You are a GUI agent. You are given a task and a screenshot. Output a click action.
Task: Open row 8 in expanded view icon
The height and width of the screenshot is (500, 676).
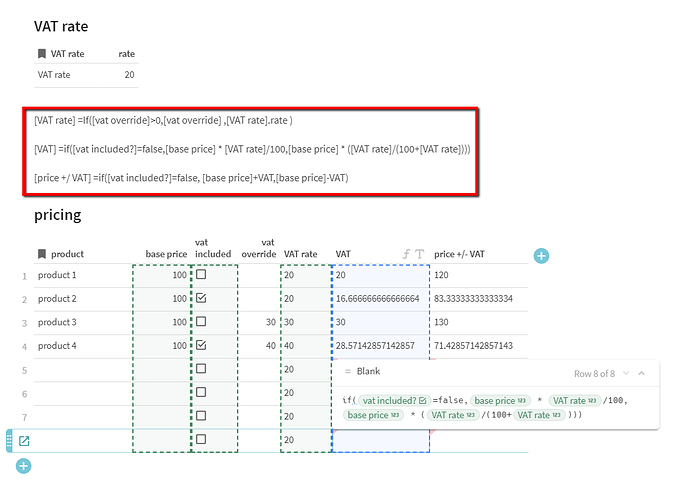(x=24, y=441)
